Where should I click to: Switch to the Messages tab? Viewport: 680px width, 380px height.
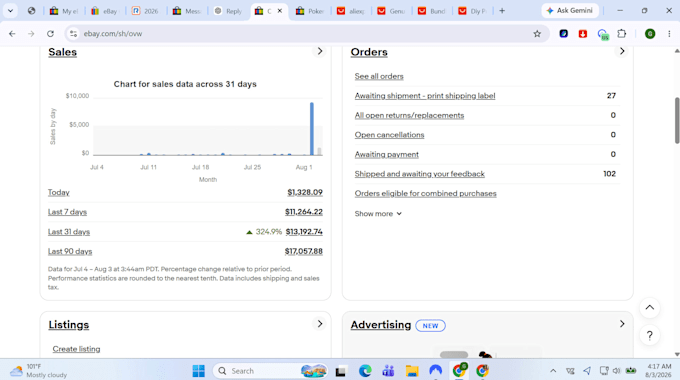point(186,11)
